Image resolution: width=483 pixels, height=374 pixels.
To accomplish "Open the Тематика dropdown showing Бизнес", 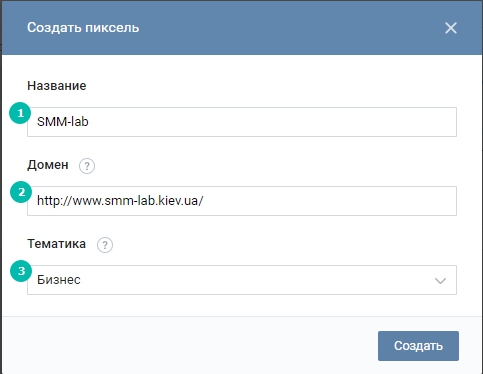I will pos(242,280).
